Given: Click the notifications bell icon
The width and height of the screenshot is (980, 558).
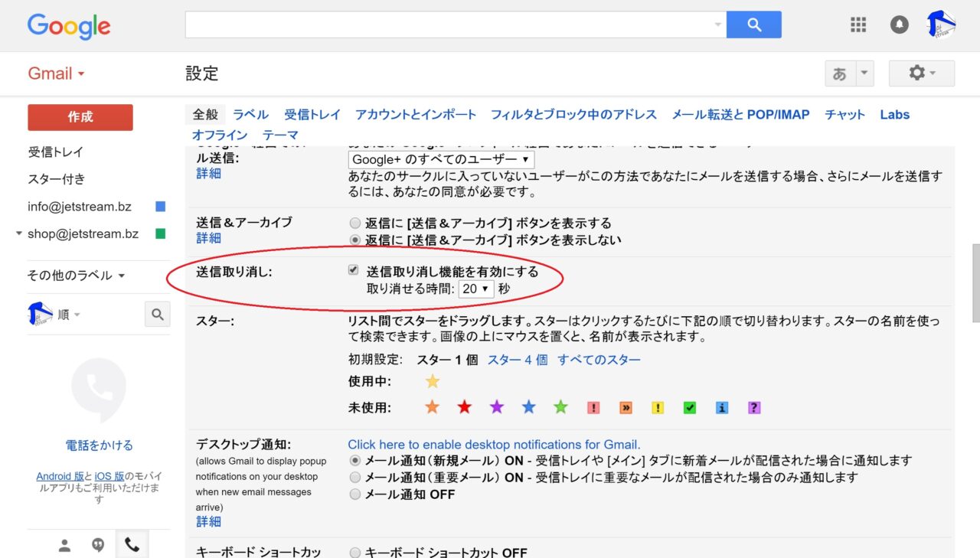Looking at the screenshot, I should click(x=899, y=24).
